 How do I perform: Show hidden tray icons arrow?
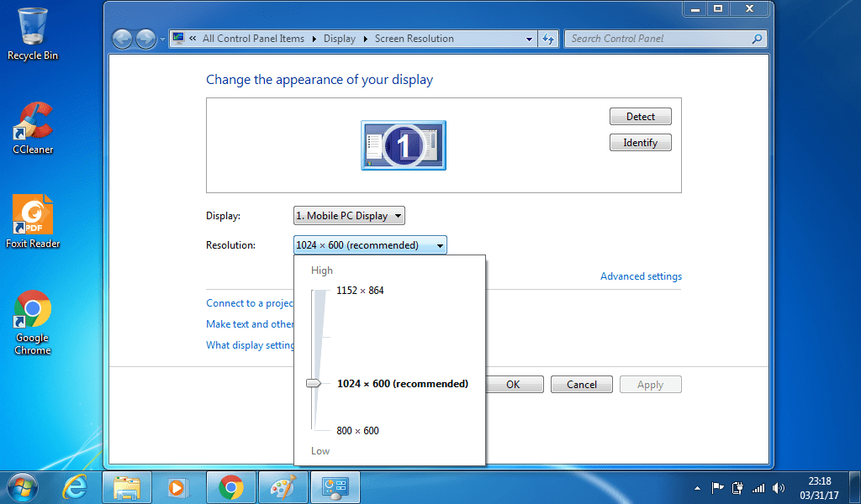tap(697, 488)
